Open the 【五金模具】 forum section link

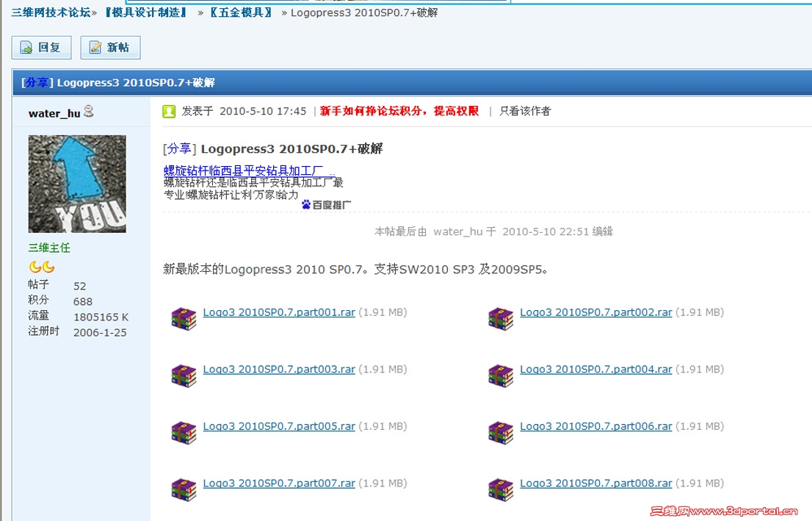point(240,12)
